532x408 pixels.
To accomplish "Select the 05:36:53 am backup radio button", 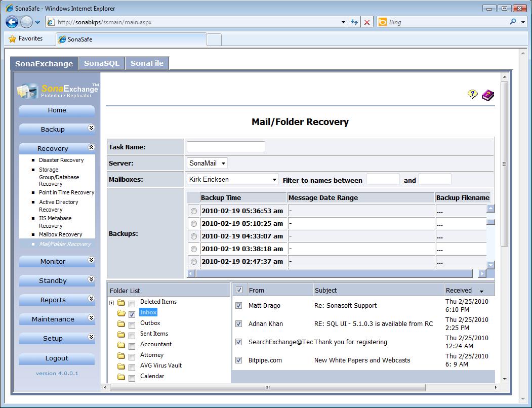I will click(194, 211).
